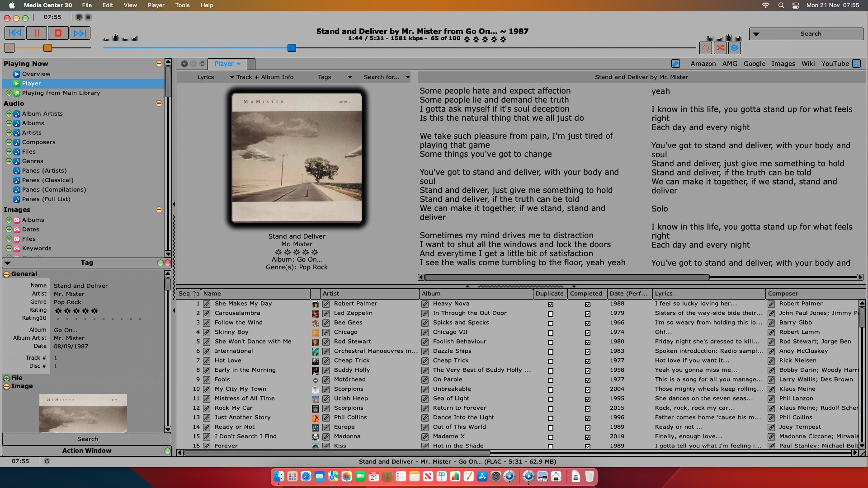The height and width of the screenshot is (488, 868).
Task: Click the display view toolbar icon near the clock
Action: tap(79, 17)
